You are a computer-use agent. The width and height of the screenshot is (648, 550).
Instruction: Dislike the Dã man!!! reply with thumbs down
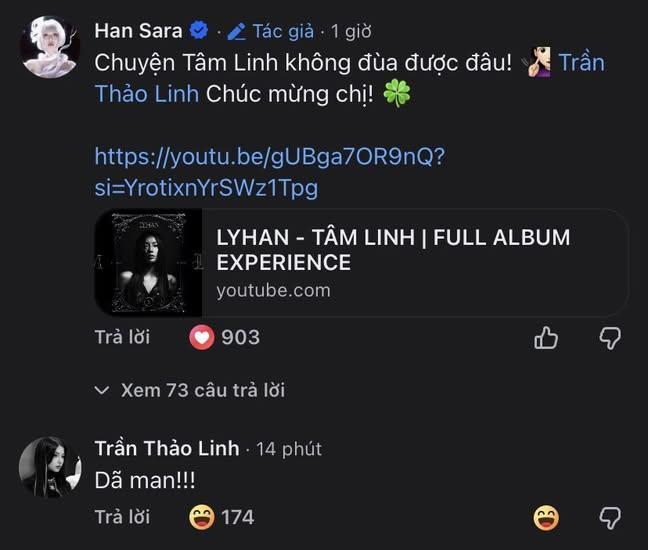click(609, 518)
